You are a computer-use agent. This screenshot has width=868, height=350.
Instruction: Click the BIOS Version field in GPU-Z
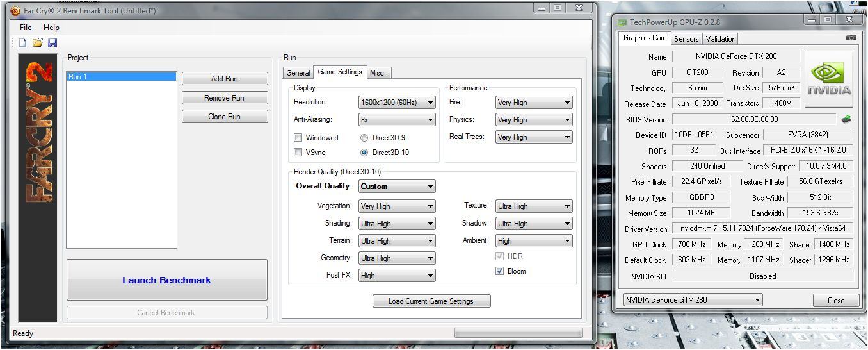coord(754,119)
